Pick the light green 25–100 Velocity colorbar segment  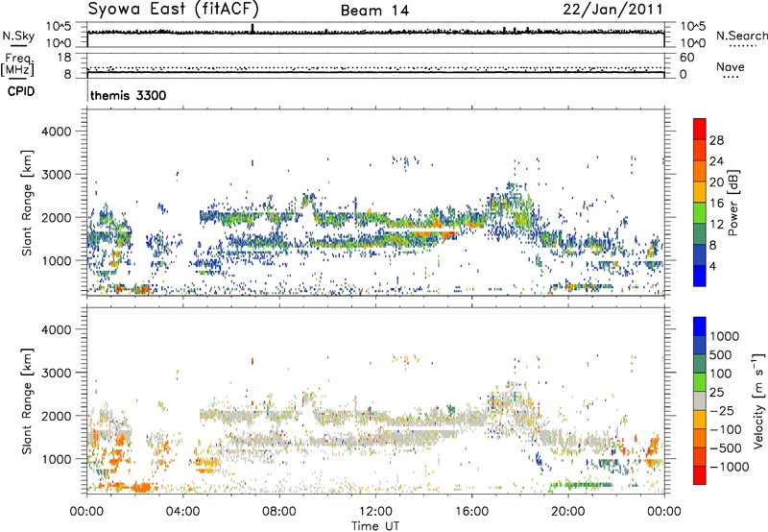tap(700, 382)
